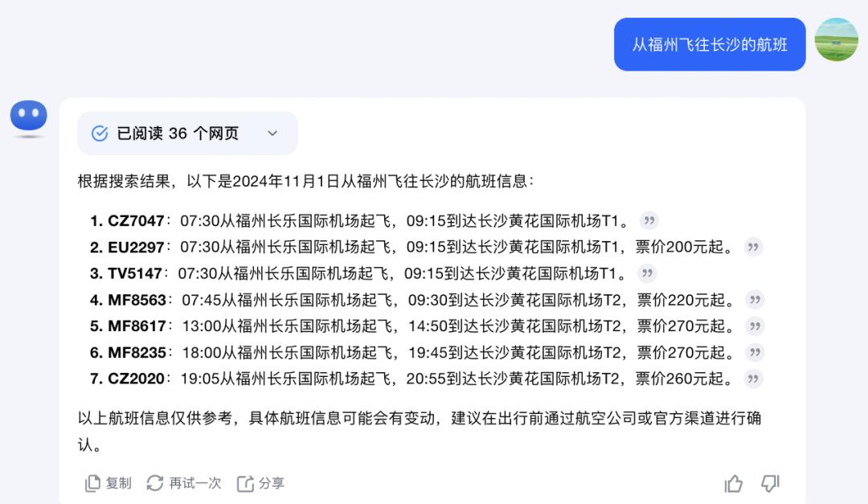This screenshot has height=504, width=868.
Task: Click the user profile avatar
Action: coord(836,40)
